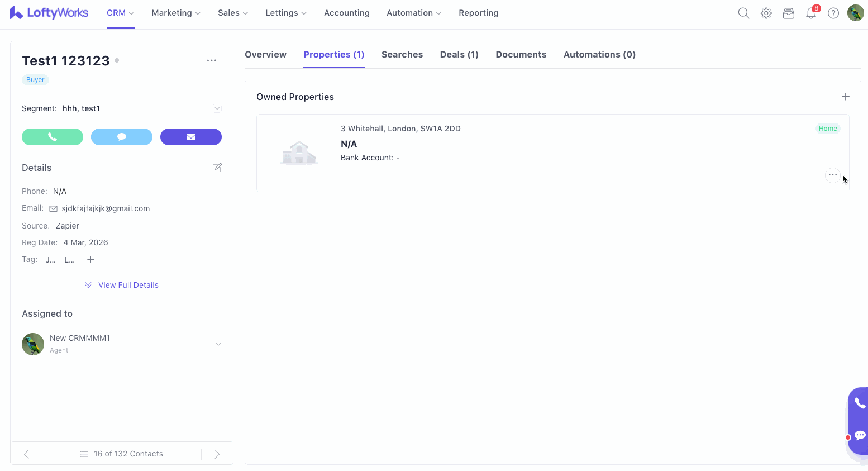Edit contact details pencil icon
Screen dimensions: 868x471
point(217,168)
